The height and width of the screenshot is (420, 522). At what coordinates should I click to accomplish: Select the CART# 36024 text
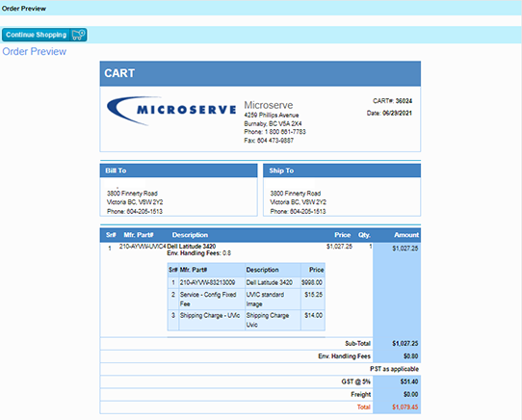click(392, 101)
